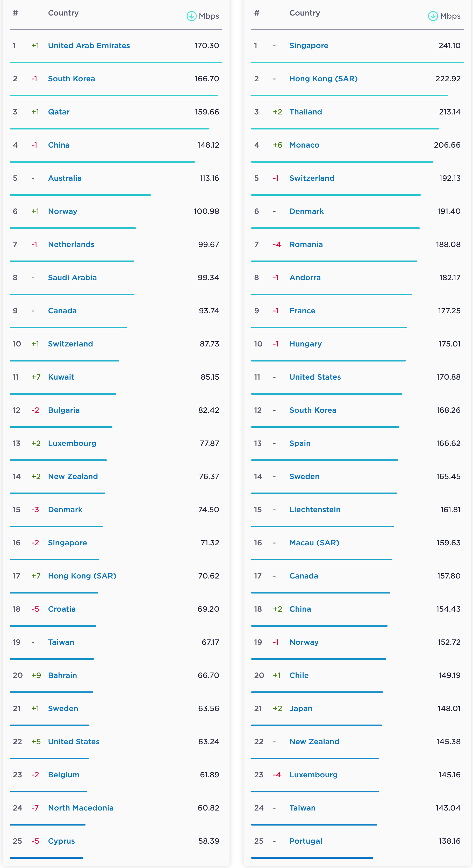
Task: Open United Arab Emirates country link
Action: coord(89,46)
